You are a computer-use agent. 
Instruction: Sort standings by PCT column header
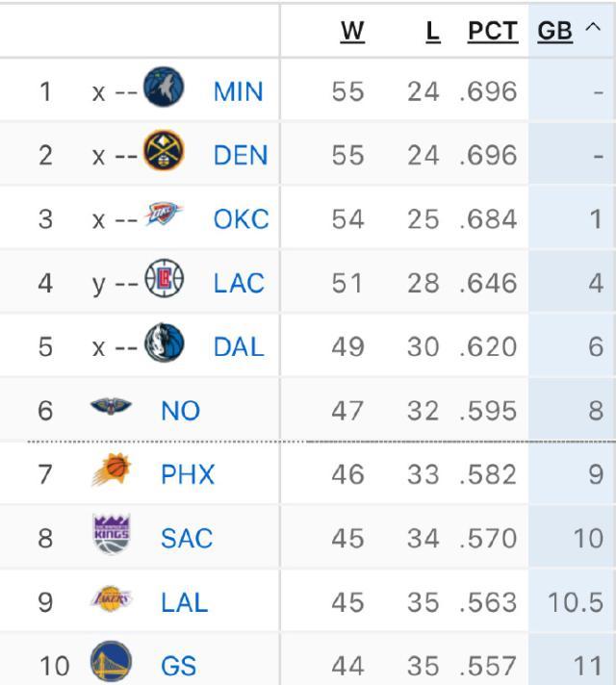(x=492, y=31)
